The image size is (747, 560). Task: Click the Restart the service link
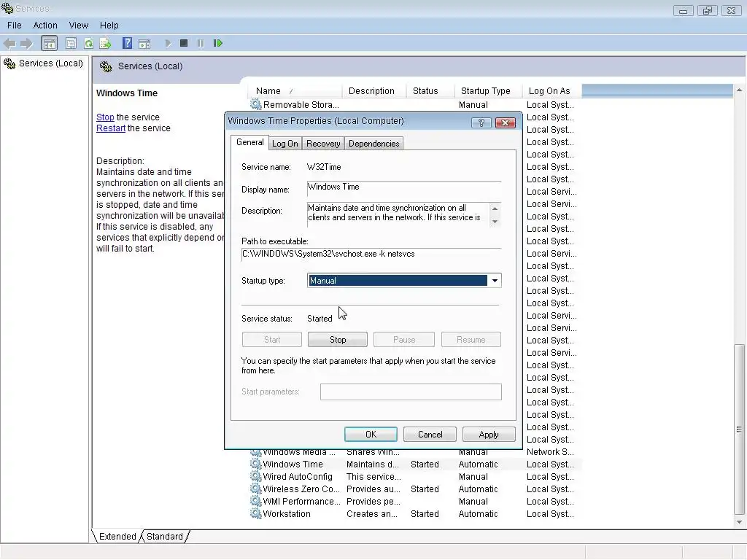pyautogui.click(x=111, y=128)
